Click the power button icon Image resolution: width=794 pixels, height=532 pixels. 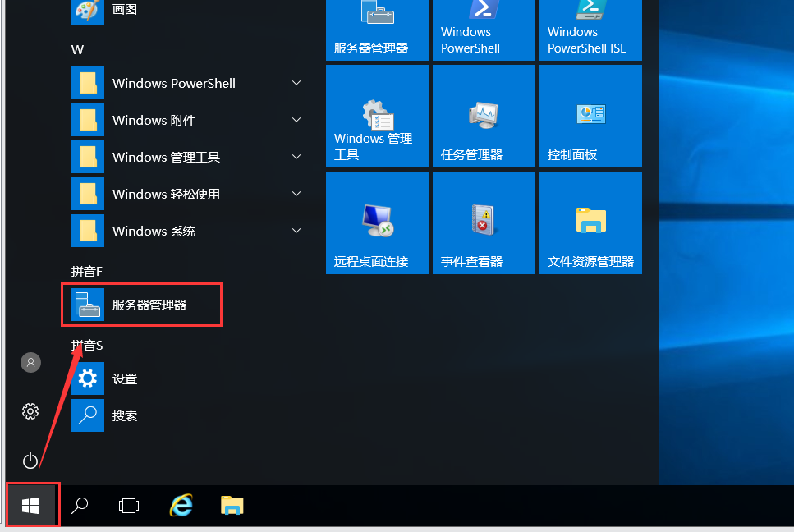pos(30,460)
